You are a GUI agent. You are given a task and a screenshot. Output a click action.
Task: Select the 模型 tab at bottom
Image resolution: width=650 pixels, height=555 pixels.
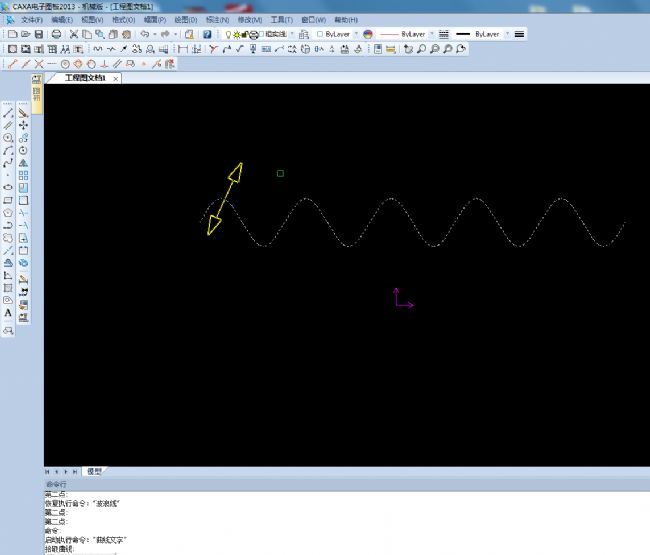click(x=94, y=470)
